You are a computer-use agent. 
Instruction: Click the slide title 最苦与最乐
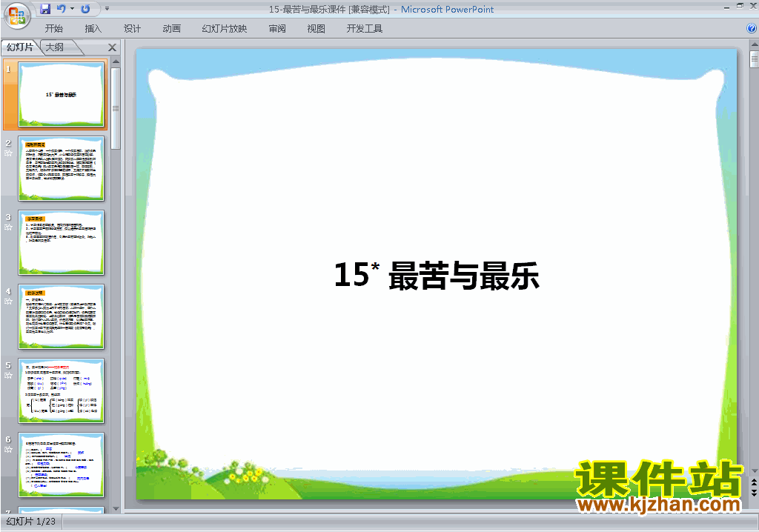point(464,276)
